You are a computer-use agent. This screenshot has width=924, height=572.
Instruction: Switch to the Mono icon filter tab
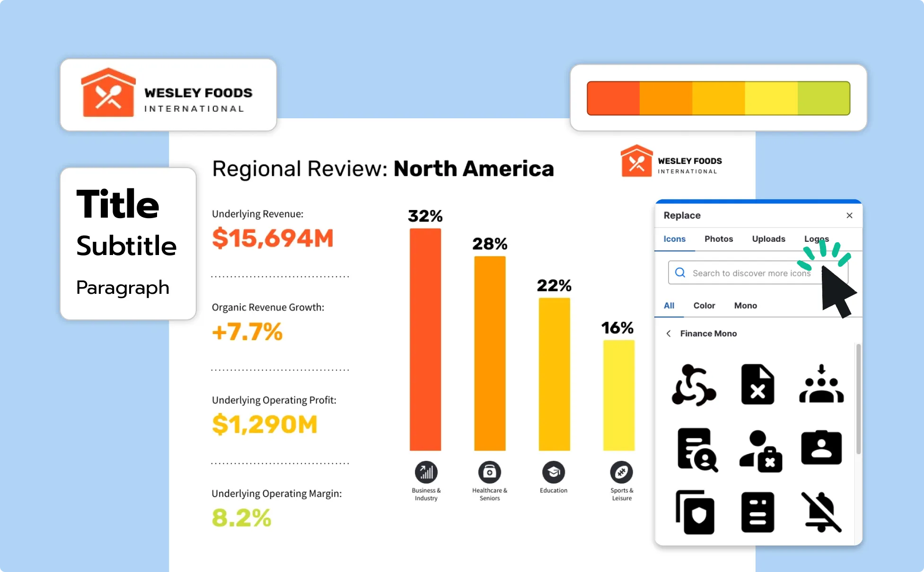coord(746,306)
